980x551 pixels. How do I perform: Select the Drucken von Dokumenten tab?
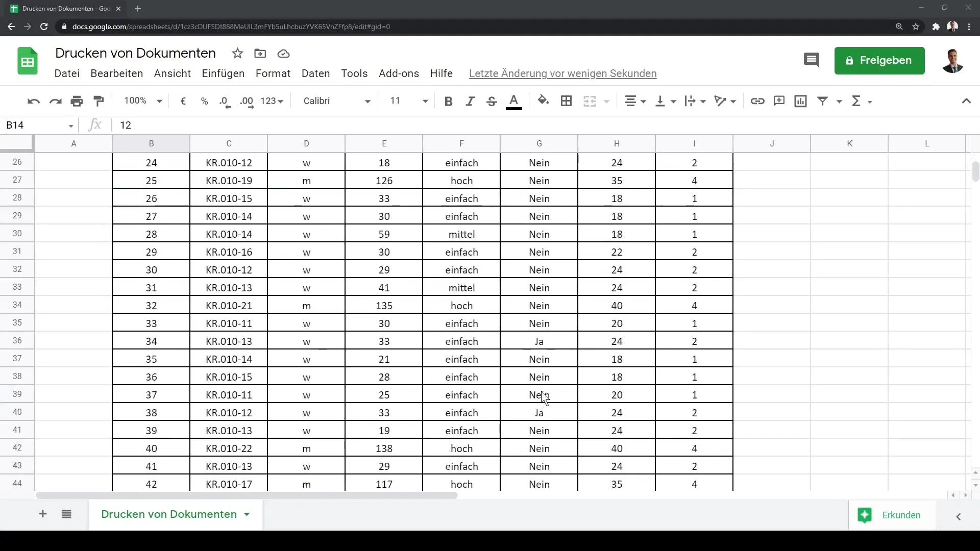point(169,514)
